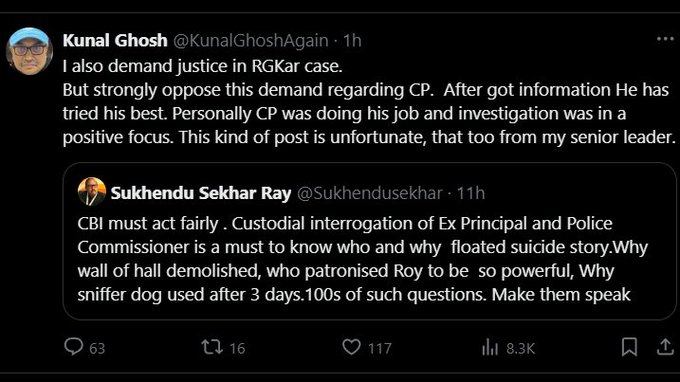
Task: Click the 117 likes count
Action: [x=380, y=348]
